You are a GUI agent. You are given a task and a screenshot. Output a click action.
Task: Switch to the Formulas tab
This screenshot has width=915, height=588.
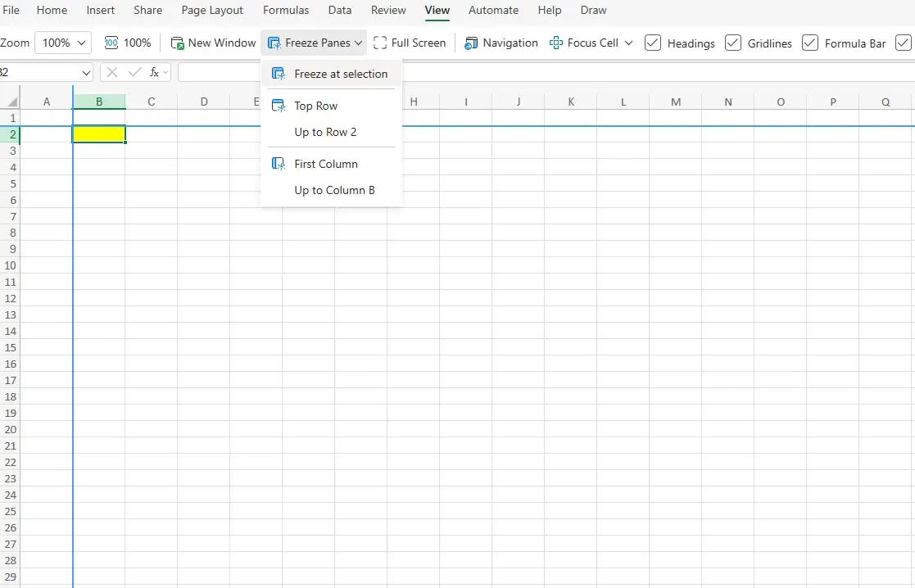tap(286, 10)
